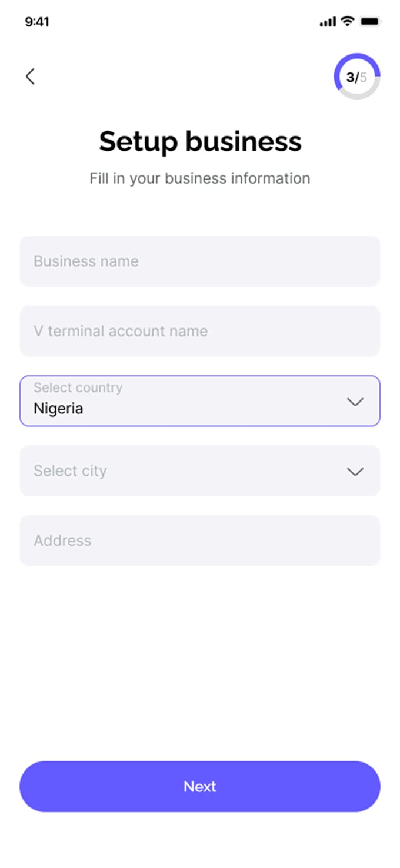Expand the city chevron arrow

[355, 472]
